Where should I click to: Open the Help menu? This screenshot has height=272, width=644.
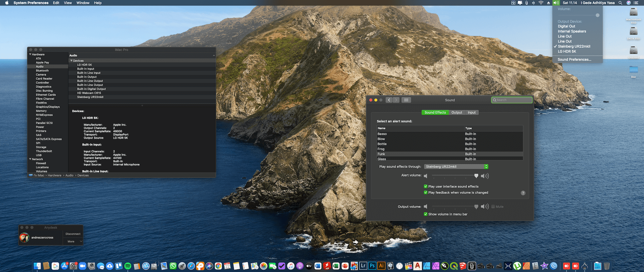pos(98,3)
